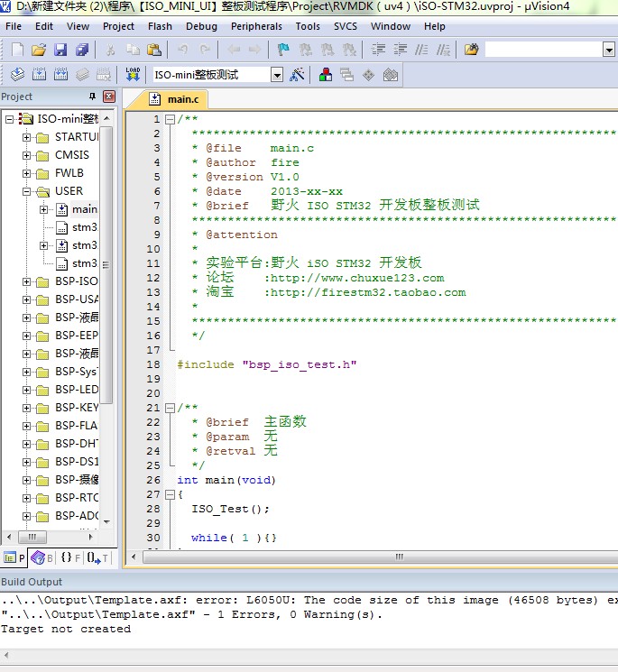Collapse the main function fold at line 27
Screen dimensions: 618x672
point(169,494)
